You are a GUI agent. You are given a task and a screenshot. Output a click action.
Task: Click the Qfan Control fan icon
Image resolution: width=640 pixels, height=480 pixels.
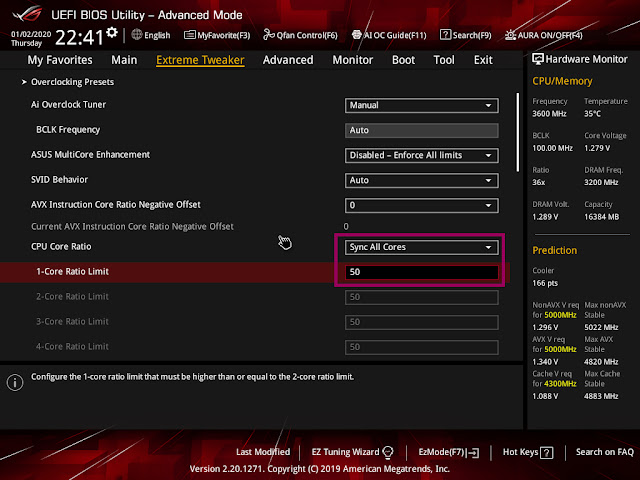[x=269, y=35]
